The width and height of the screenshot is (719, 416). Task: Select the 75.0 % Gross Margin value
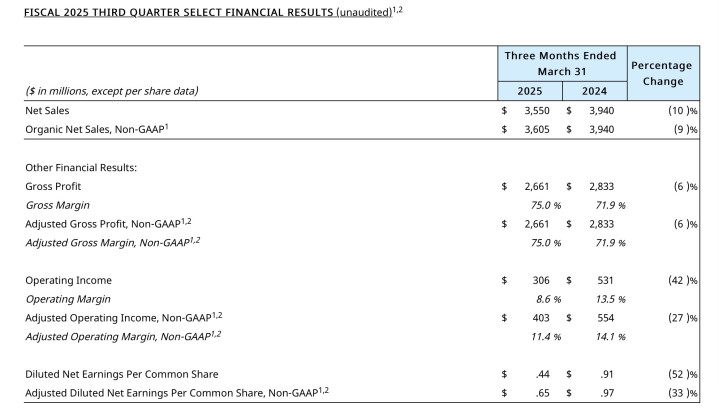546,205
